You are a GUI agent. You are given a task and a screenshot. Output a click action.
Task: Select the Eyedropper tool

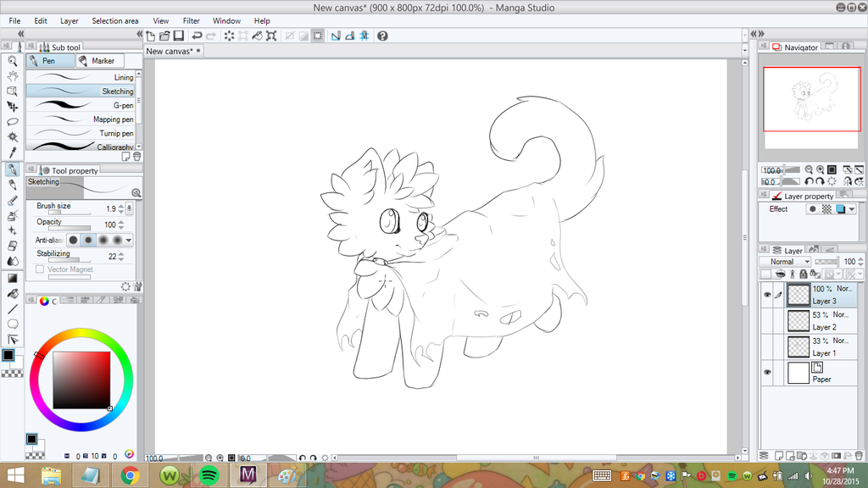pyautogui.click(x=12, y=152)
